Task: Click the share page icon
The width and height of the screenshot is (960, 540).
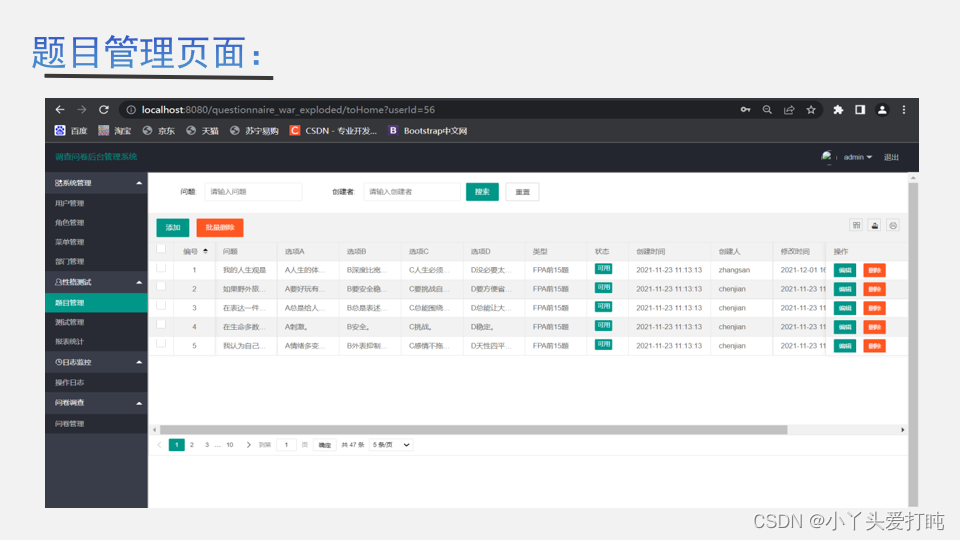Action: [x=789, y=110]
